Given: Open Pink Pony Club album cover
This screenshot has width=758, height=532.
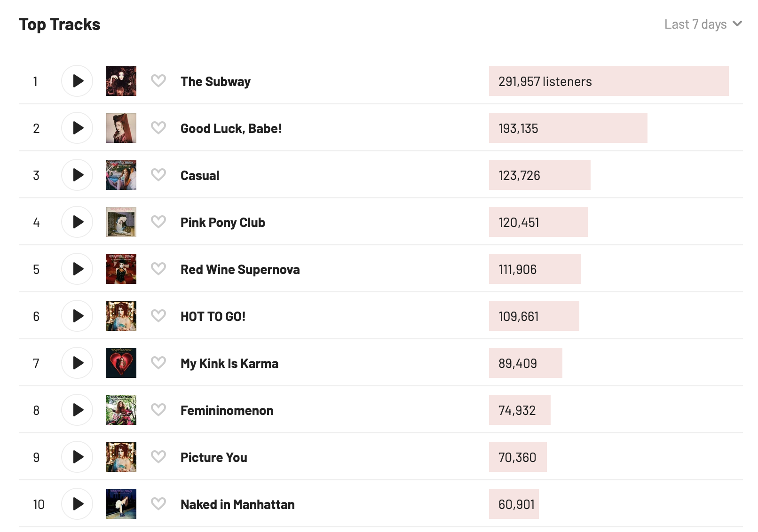Looking at the screenshot, I should click(121, 222).
